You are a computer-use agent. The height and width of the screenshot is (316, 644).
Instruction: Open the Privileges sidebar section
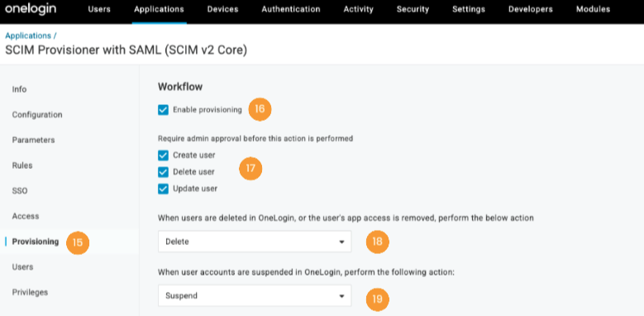pos(30,292)
